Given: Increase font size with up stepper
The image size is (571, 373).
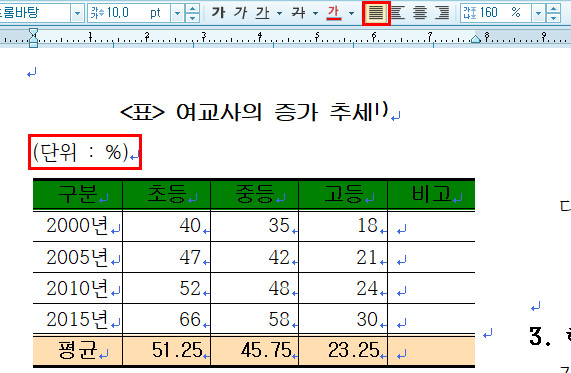Looking at the screenshot, I should click(192, 9).
